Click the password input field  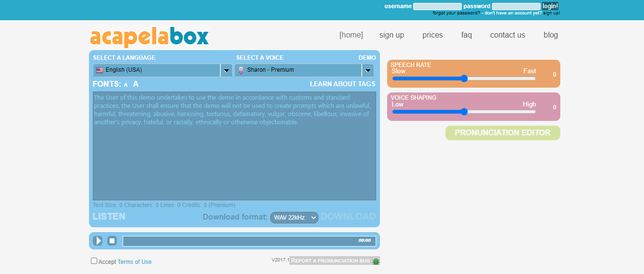pyautogui.click(x=516, y=6)
